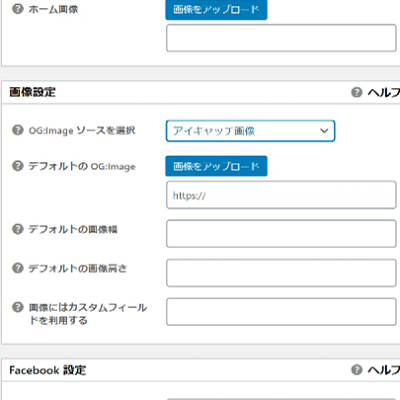Viewport: 400px width, 400px height.
Task: Open help icon for OG:Image ソースを選択
Action: click(x=18, y=130)
